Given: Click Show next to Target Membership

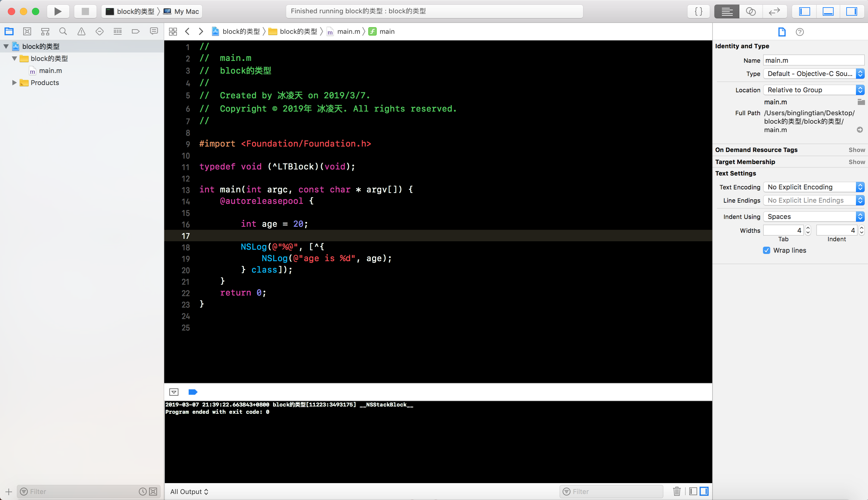Looking at the screenshot, I should (857, 162).
